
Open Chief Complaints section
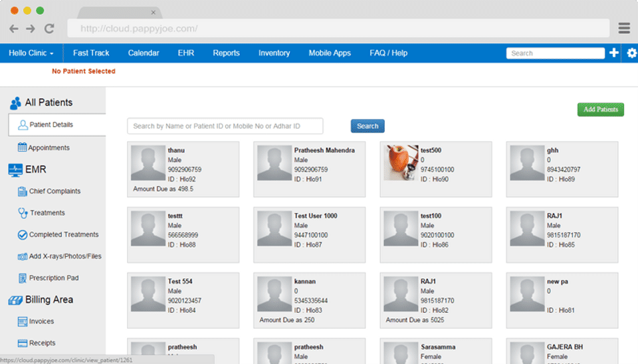coord(55,191)
